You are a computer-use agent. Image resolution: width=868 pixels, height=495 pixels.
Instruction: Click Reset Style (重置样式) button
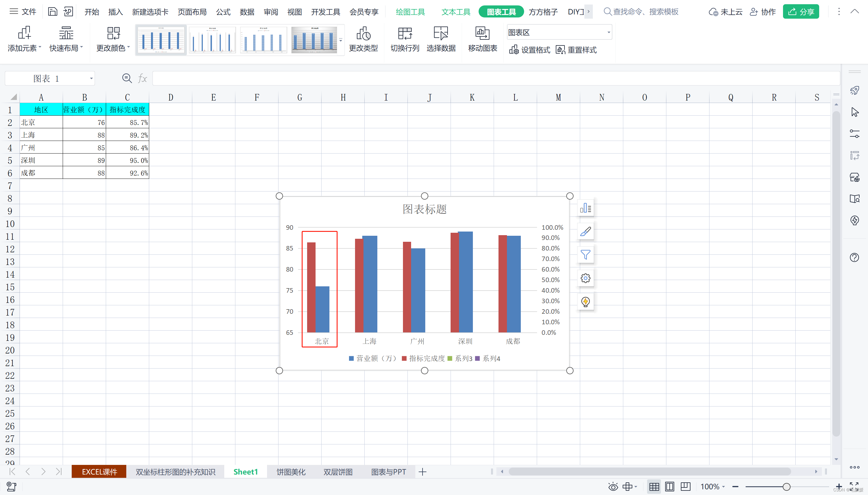[x=576, y=50]
